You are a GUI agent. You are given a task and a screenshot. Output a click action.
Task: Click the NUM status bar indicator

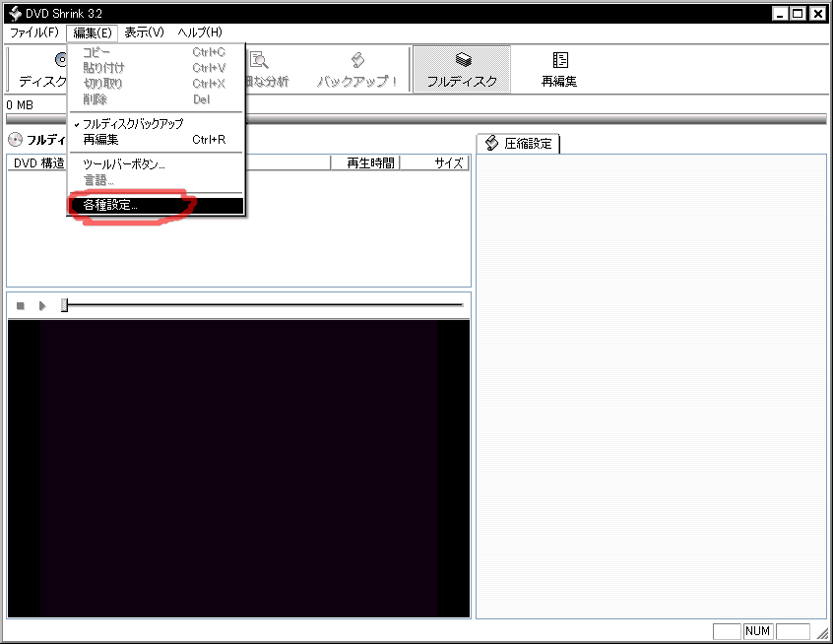pyautogui.click(x=757, y=631)
